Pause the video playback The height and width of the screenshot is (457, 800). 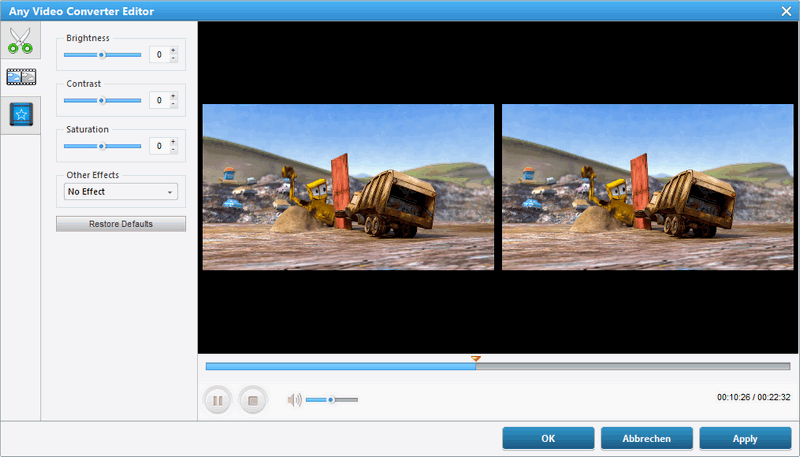[x=218, y=400]
